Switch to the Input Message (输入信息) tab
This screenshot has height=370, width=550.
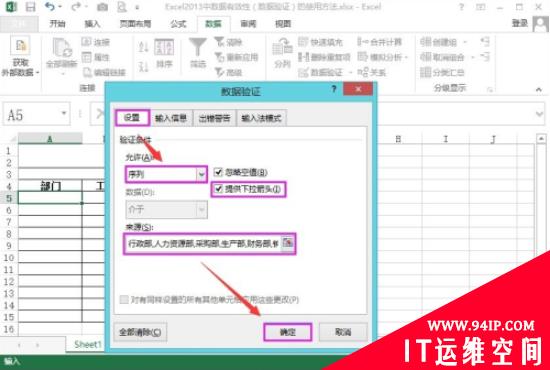[171, 118]
